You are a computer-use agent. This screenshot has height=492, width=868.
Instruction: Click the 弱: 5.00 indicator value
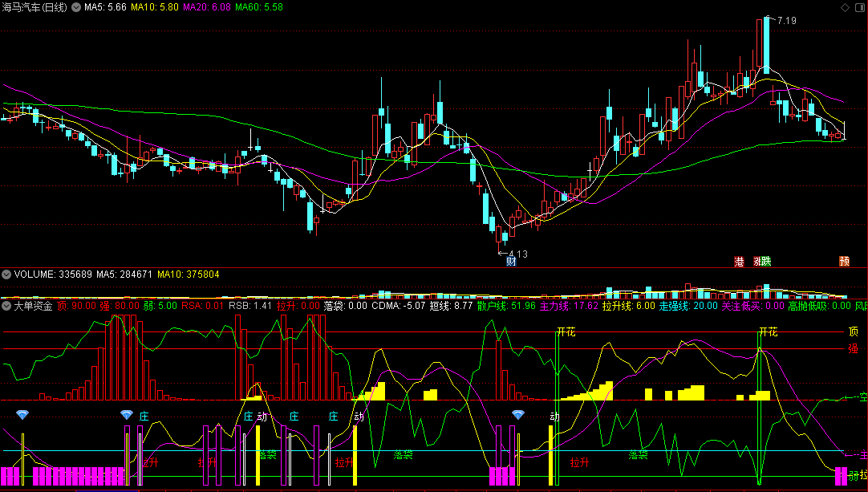[x=160, y=306]
